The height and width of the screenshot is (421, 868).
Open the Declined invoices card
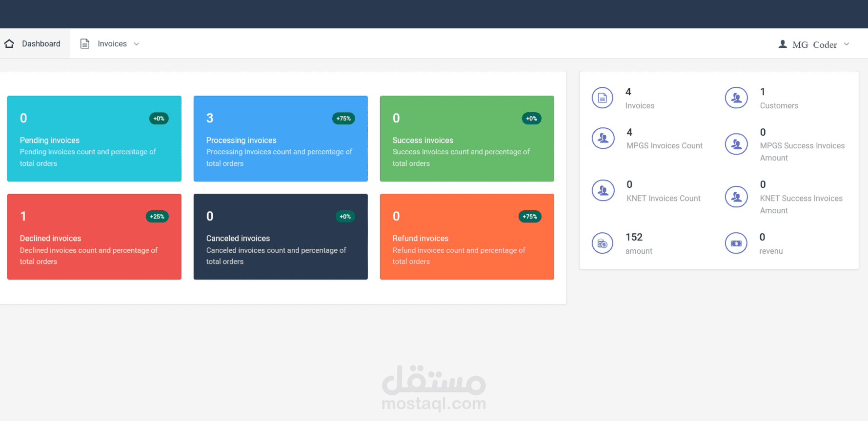[x=94, y=237]
